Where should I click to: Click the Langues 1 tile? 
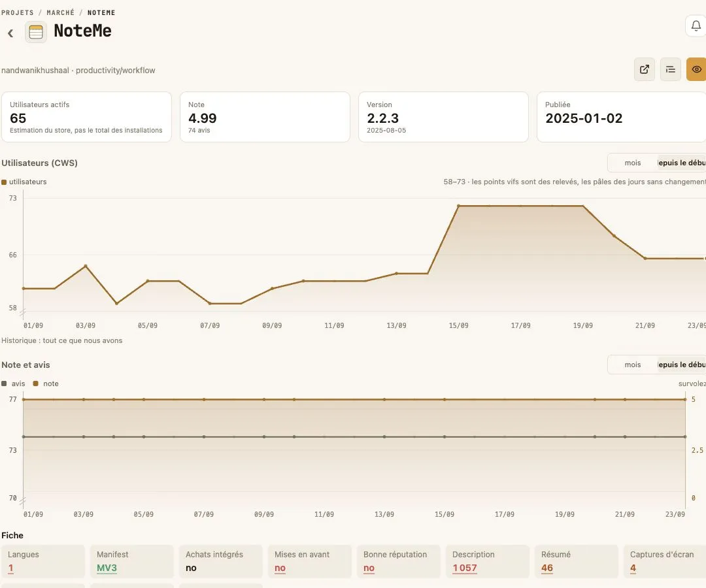pyautogui.click(x=43, y=561)
